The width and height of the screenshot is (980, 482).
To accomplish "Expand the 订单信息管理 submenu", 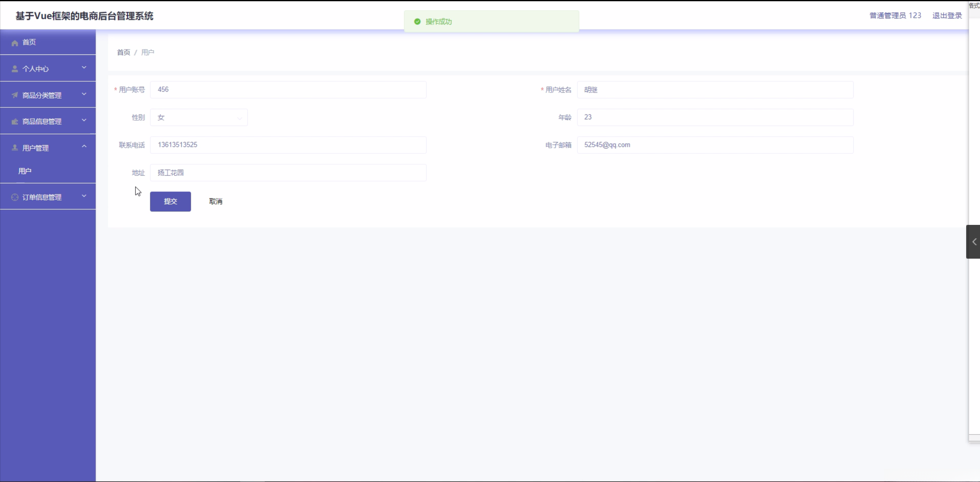I will pos(84,196).
